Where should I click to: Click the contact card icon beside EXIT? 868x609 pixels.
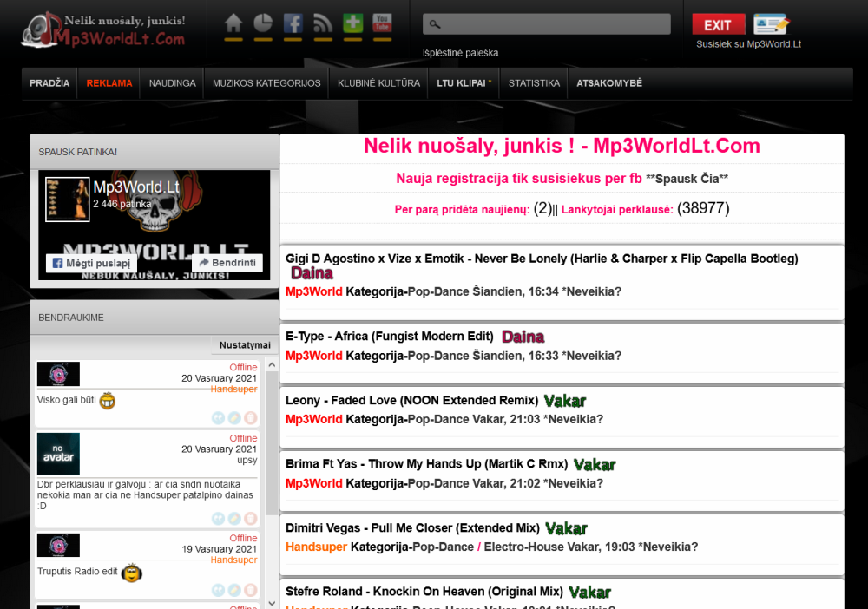771,23
